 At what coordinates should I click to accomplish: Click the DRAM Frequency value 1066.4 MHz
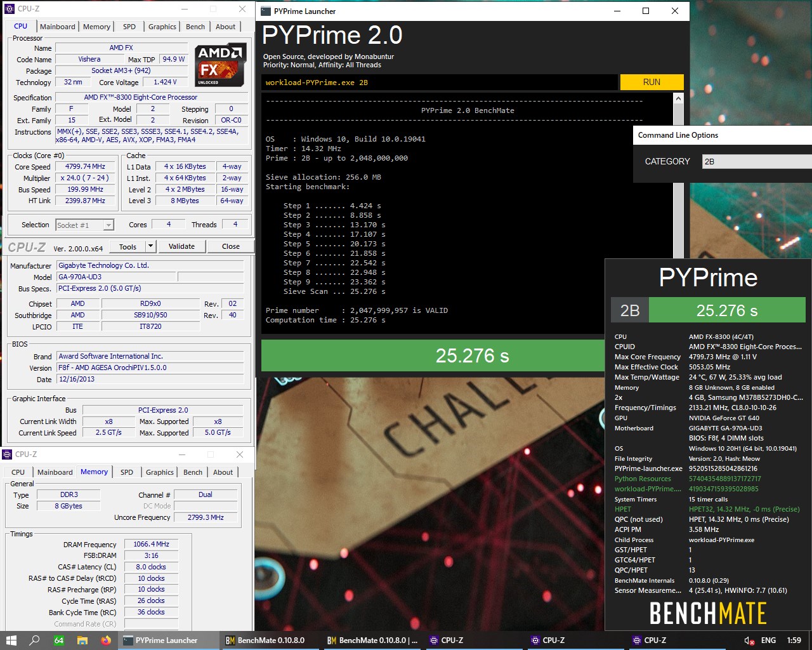point(151,544)
